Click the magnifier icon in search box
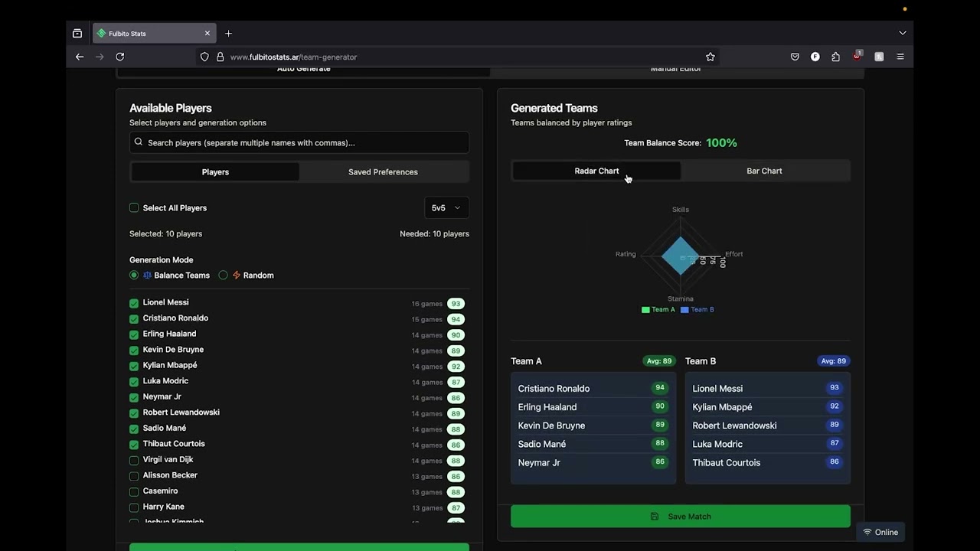The image size is (980, 551). pyautogui.click(x=139, y=142)
